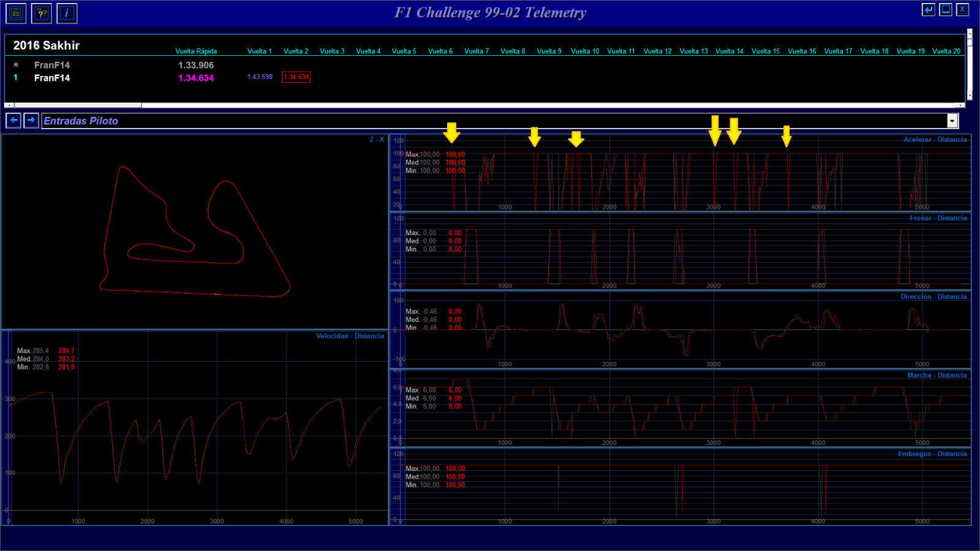Click the Vuelta 15 column header
980x551 pixels.
[766, 51]
